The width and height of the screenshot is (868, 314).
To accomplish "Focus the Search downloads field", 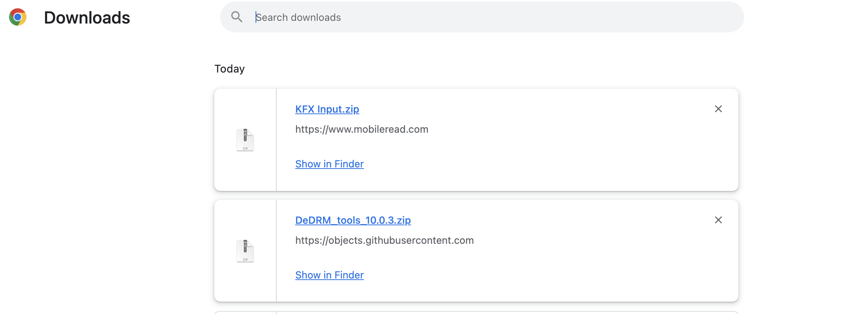I will click(424, 17).
